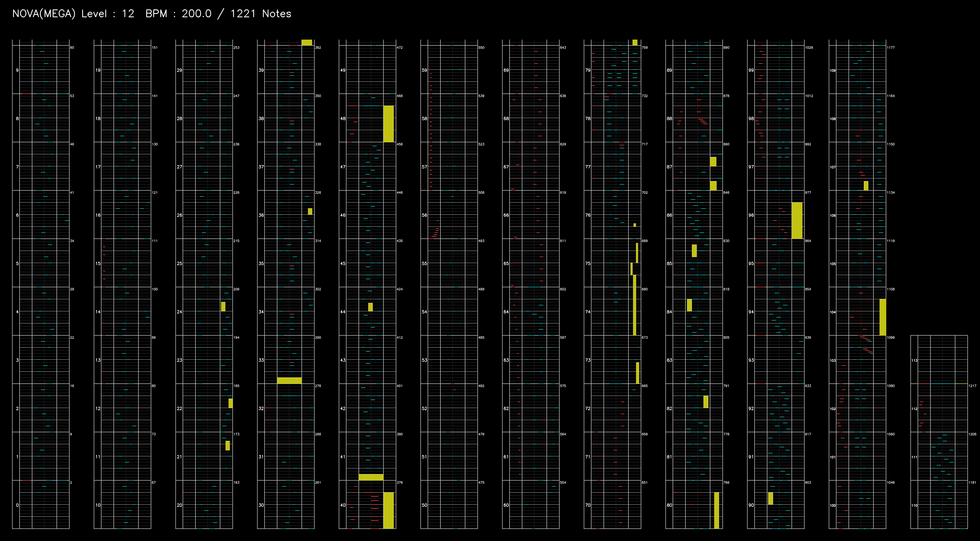The height and width of the screenshot is (541, 980).
Task: Select the yellow hold note in measure 73
Action: pyautogui.click(x=638, y=373)
